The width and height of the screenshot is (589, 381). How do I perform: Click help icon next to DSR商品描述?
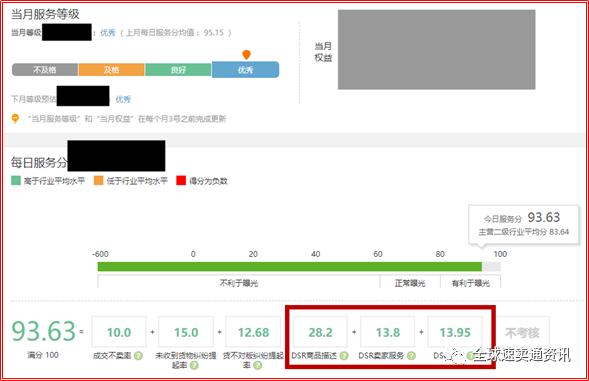[344, 355]
